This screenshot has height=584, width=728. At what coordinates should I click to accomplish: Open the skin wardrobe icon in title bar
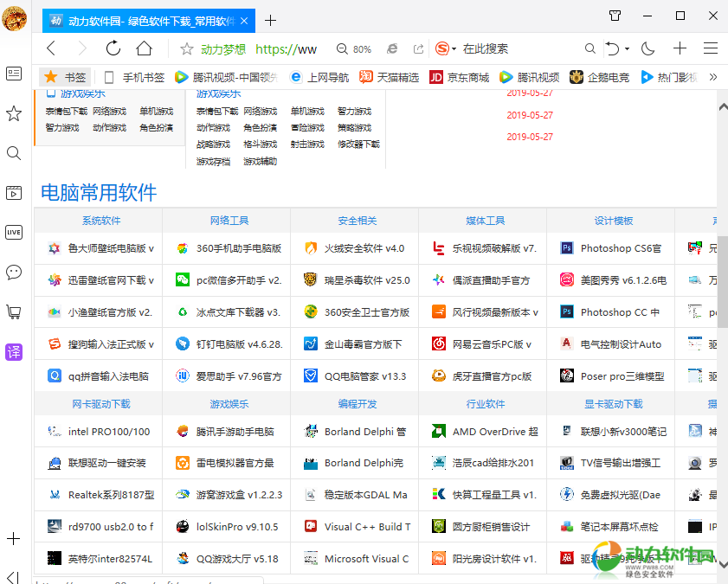[615, 16]
